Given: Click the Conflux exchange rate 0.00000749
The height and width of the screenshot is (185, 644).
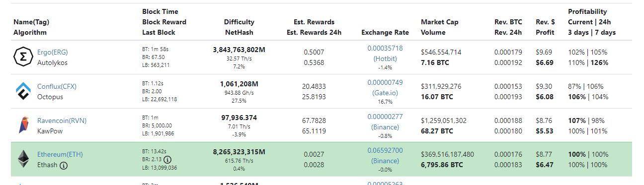Looking at the screenshot, I should click(385, 82).
